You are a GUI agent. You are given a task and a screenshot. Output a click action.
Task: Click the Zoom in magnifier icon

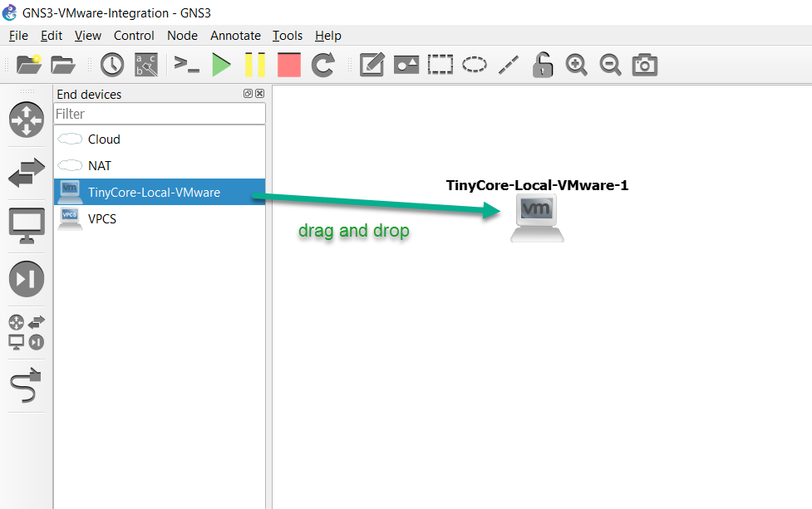click(x=576, y=65)
